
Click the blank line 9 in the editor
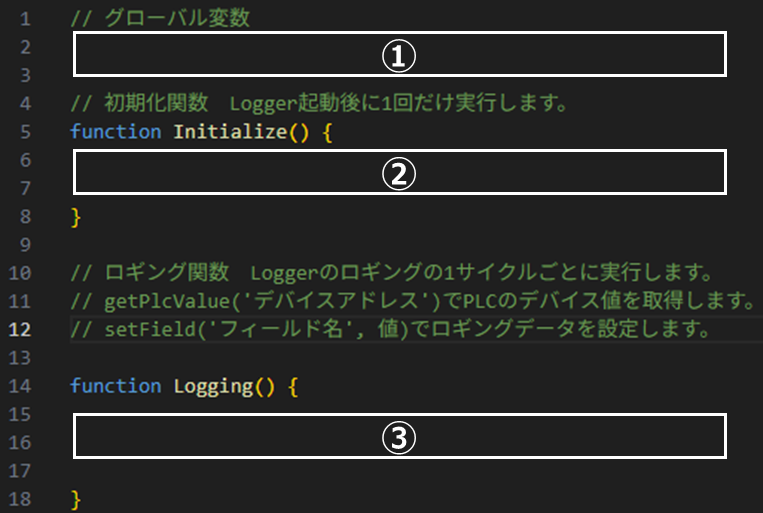pyautogui.click(x=300, y=244)
